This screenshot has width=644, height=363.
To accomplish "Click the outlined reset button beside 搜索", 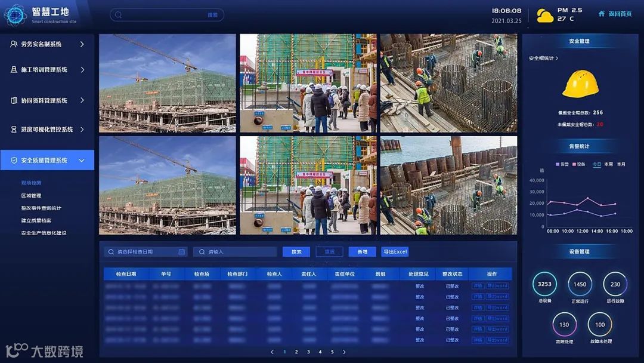I will (329, 251).
